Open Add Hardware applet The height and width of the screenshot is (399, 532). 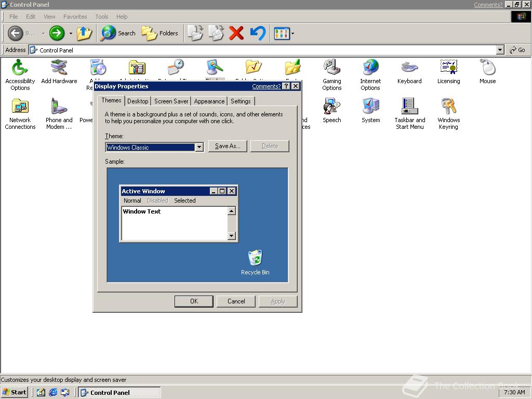(x=59, y=72)
